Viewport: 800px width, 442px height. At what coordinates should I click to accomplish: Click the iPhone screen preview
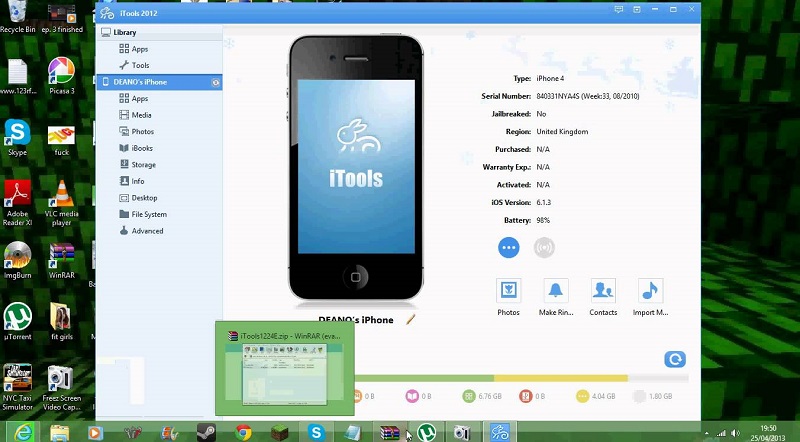pos(356,166)
